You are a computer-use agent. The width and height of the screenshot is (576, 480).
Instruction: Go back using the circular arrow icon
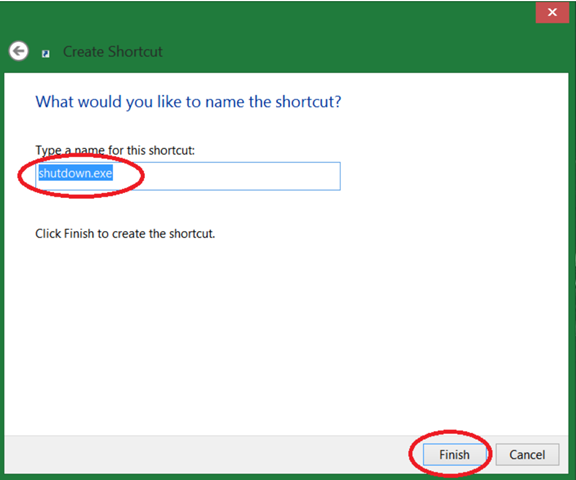pos(18,51)
